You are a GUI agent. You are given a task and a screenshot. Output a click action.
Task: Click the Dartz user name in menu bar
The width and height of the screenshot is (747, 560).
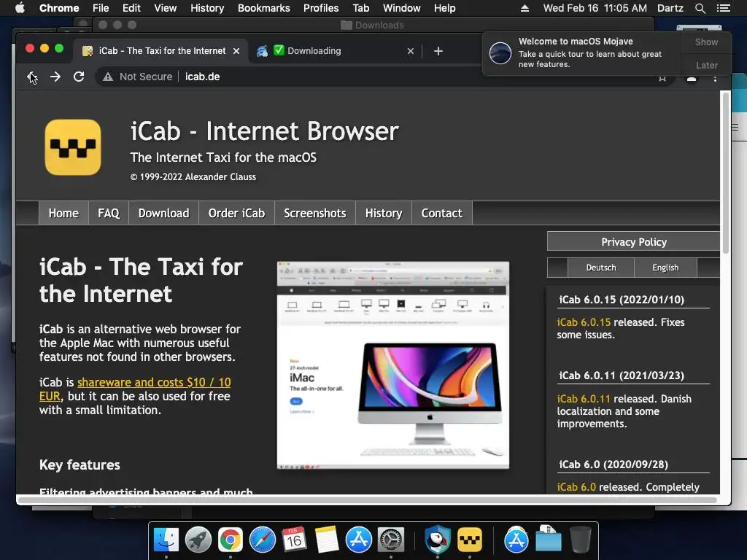[670, 8]
